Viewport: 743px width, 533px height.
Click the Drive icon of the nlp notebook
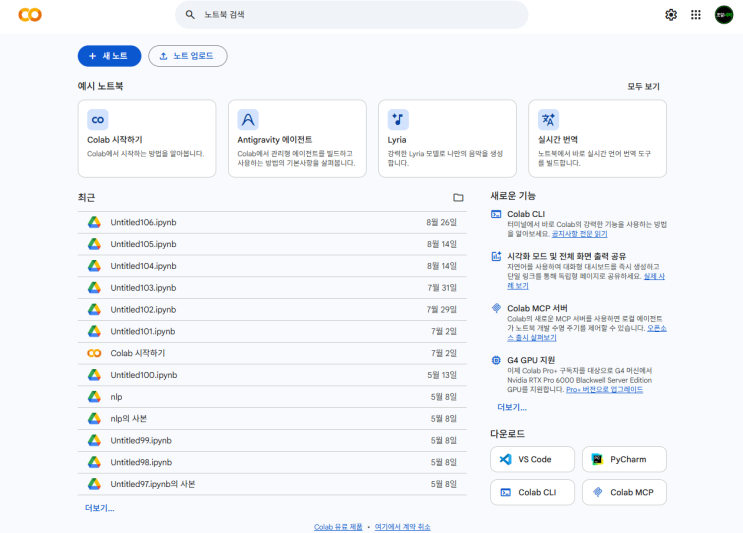tap(94, 397)
